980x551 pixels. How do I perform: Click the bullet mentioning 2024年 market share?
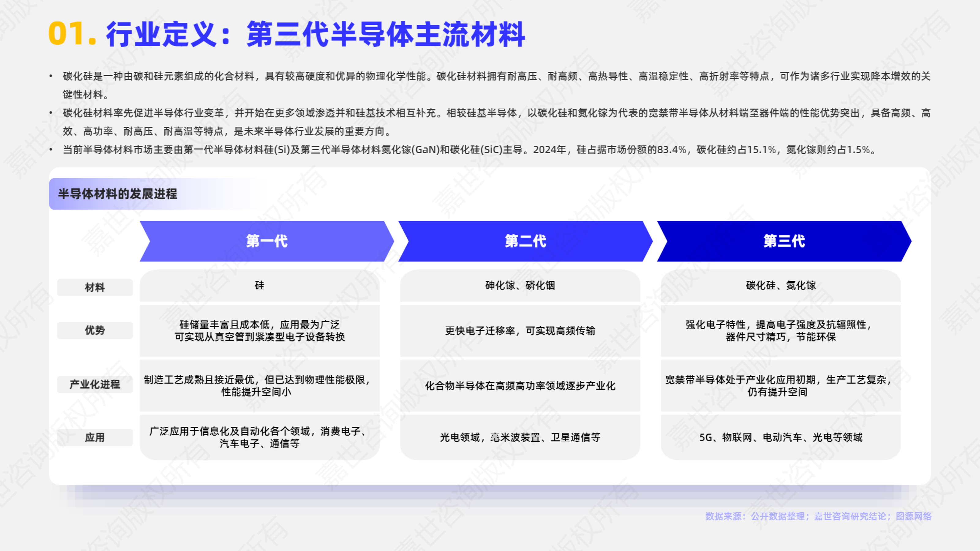click(x=468, y=150)
